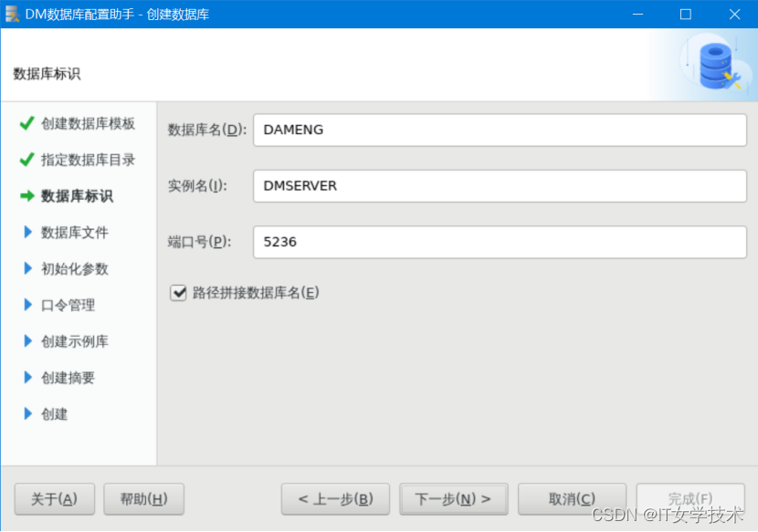Open help with 帮助(H) button
The height and width of the screenshot is (532, 758).
143,498
